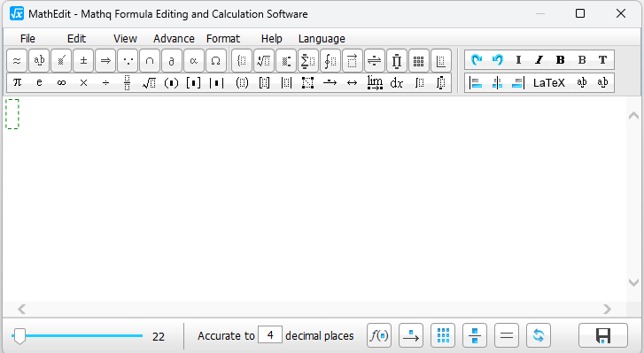Screen dimensions: 644x353
Task: Insert the pi constant symbol
Action: pos(17,82)
